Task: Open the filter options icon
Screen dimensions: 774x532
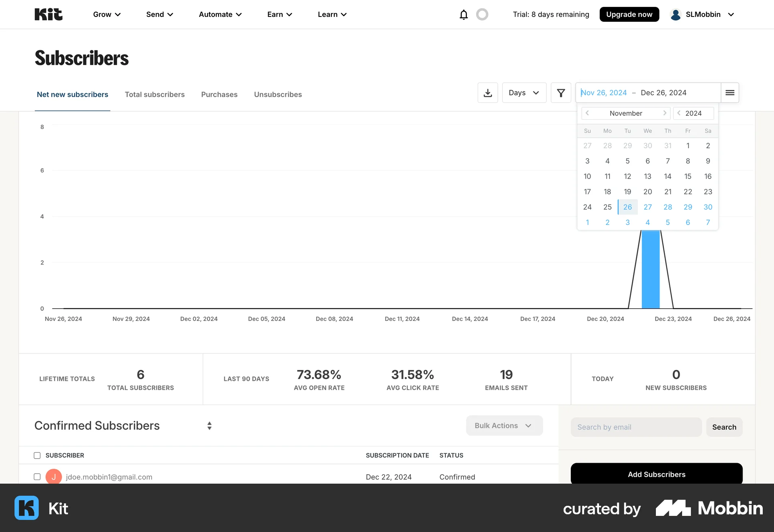Action: click(561, 92)
